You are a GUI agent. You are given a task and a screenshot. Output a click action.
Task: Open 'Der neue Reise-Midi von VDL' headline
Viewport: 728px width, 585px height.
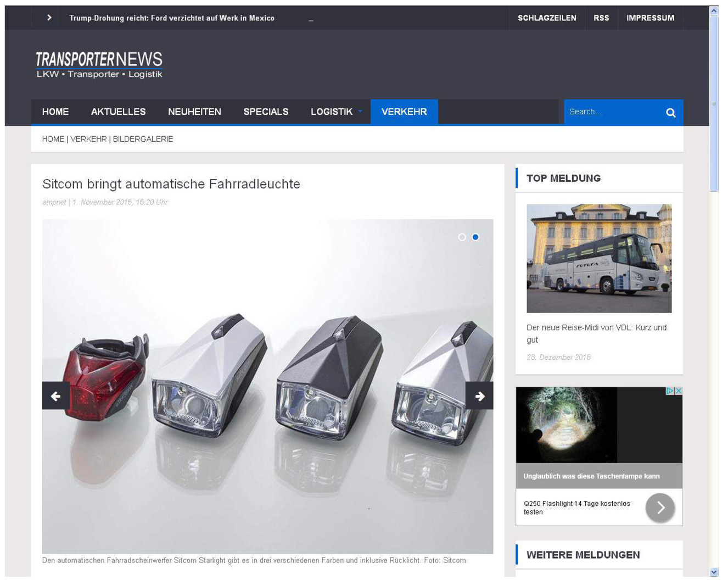[596, 333]
